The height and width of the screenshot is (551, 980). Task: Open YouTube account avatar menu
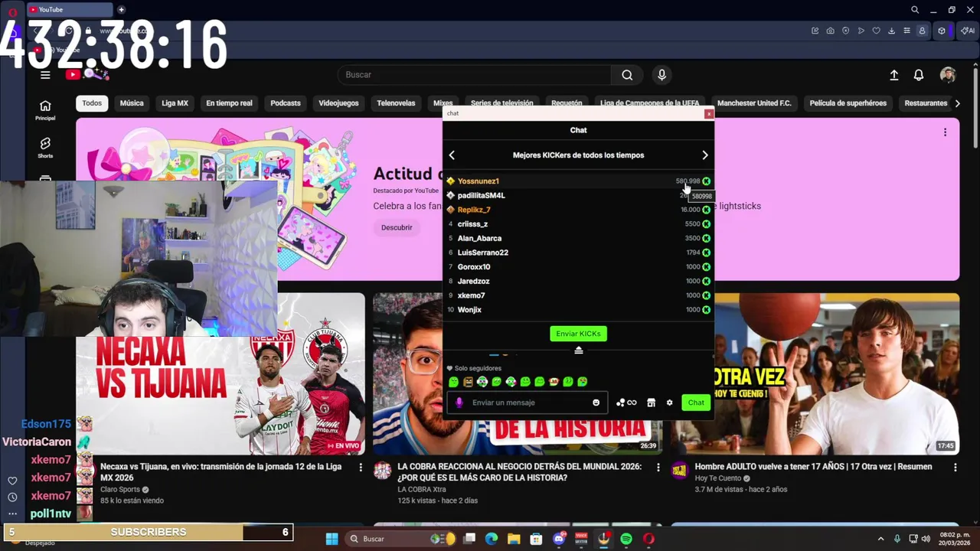tap(948, 75)
